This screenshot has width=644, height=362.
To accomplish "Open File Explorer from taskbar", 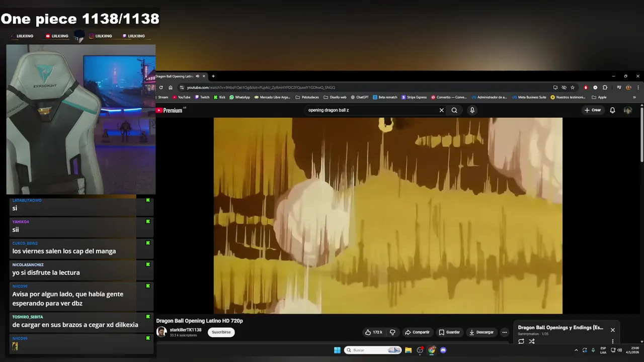I will point(408,350).
